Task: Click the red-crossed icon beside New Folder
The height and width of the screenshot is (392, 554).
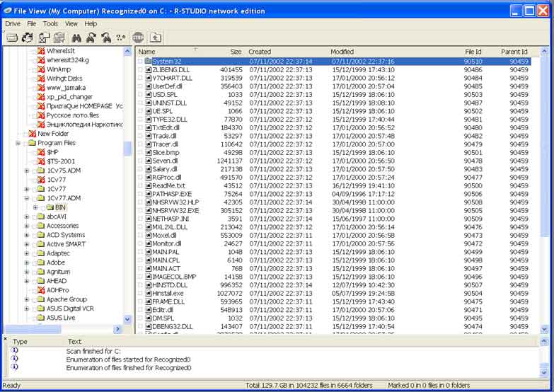Action: click(32, 133)
